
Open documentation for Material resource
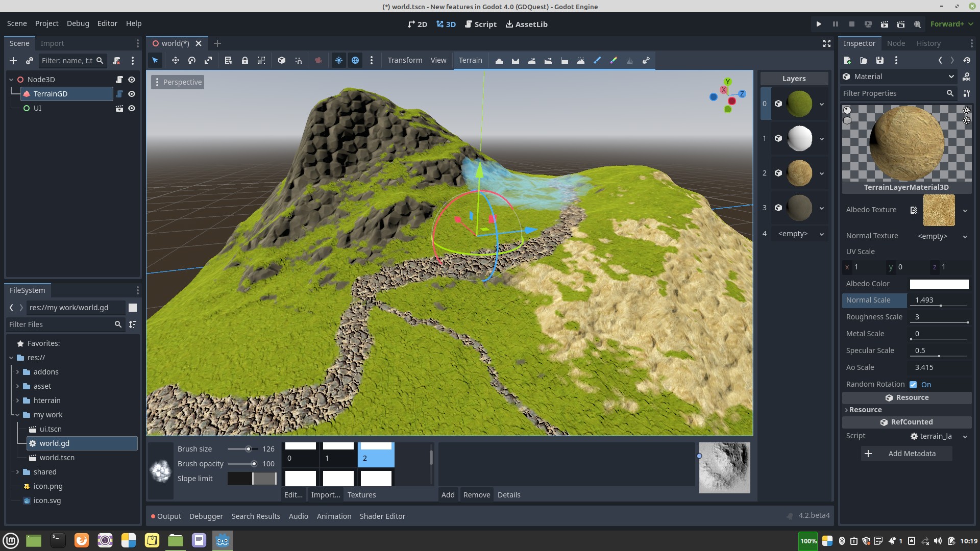coord(966,77)
